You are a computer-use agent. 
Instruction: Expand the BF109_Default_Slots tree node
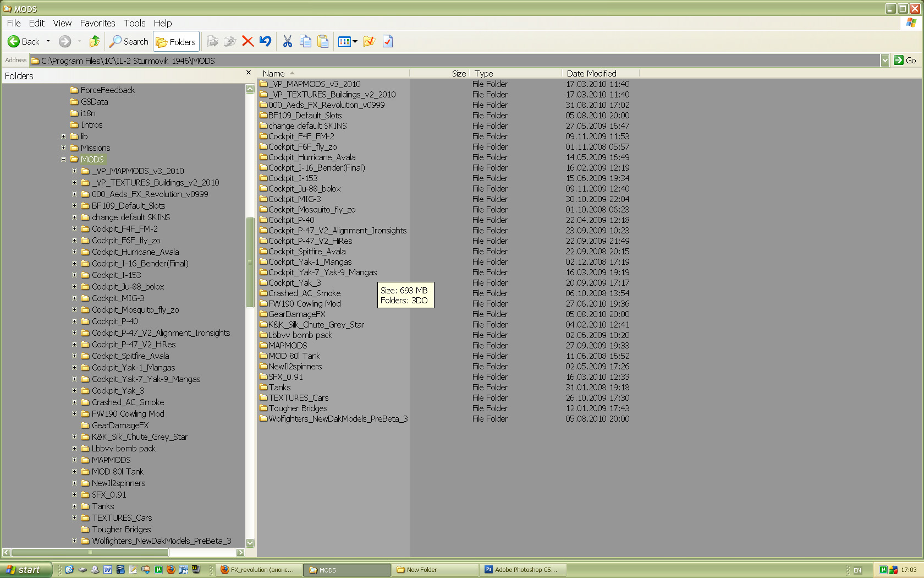(x=74, y=206)
